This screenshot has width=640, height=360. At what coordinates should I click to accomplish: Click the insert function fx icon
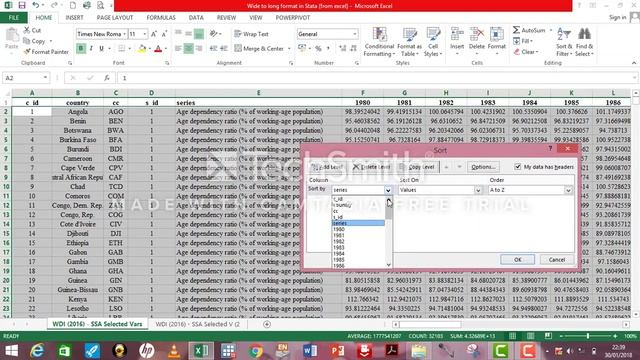click(107, 78)
